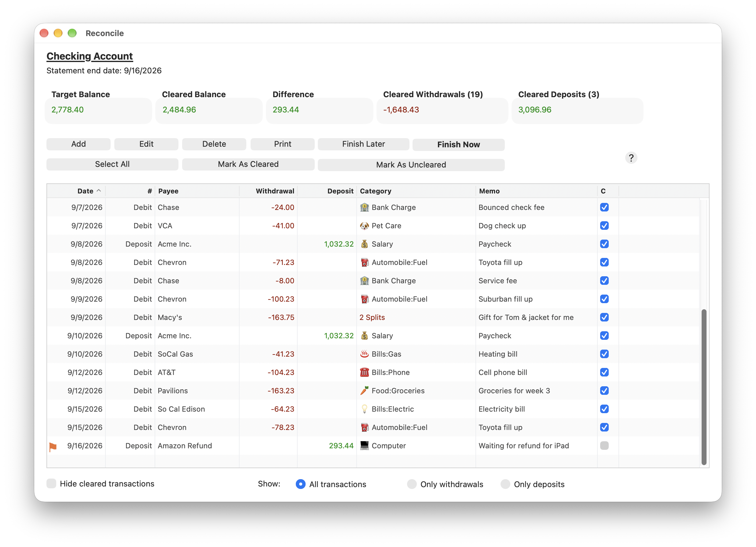The width and height of the screenshot is (756, 547).
Task: Click the fuel icon on Chevron -78.23 row
Action: click(x=364, y=427)
